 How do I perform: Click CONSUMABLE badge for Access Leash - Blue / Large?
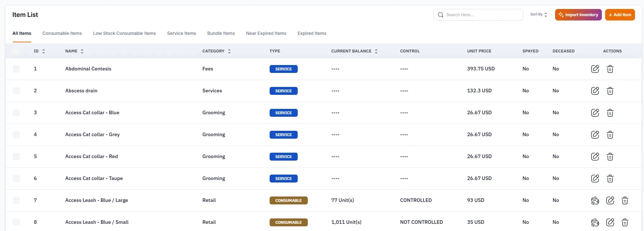[289, 200]
